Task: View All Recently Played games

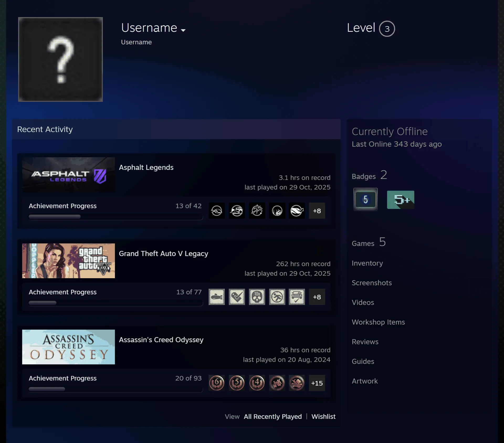Action: pos(273,416)
